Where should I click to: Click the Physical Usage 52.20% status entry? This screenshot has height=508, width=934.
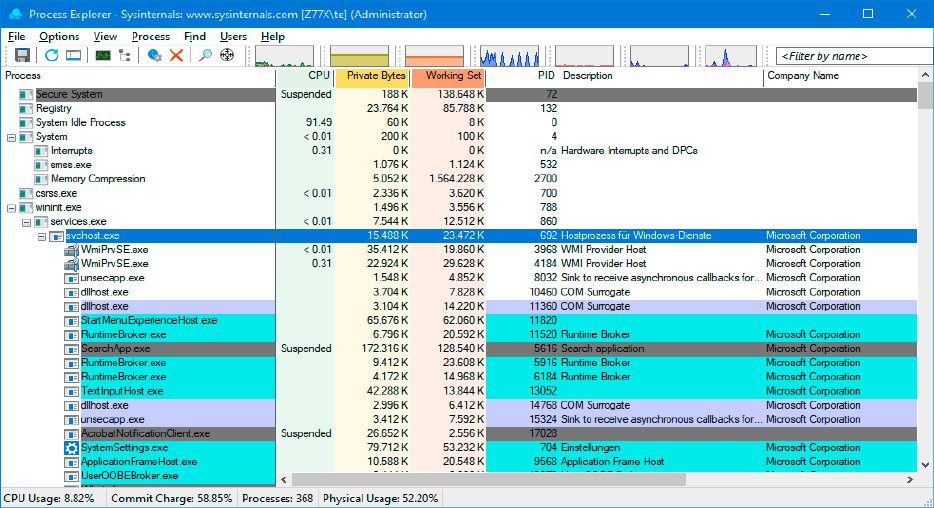pos(381,498)
